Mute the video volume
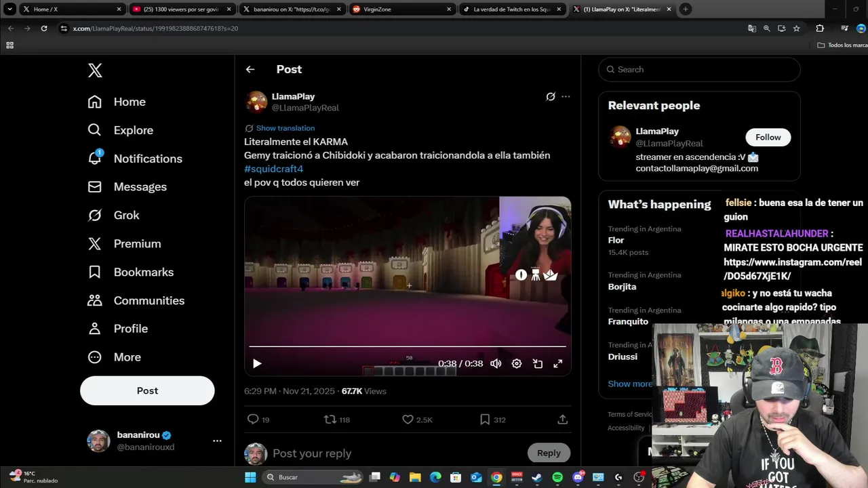The image size is (868, 488). (x=496, y=364)
